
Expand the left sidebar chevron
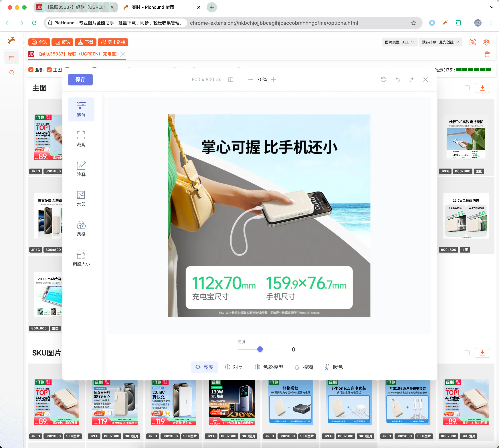[24, 42]
